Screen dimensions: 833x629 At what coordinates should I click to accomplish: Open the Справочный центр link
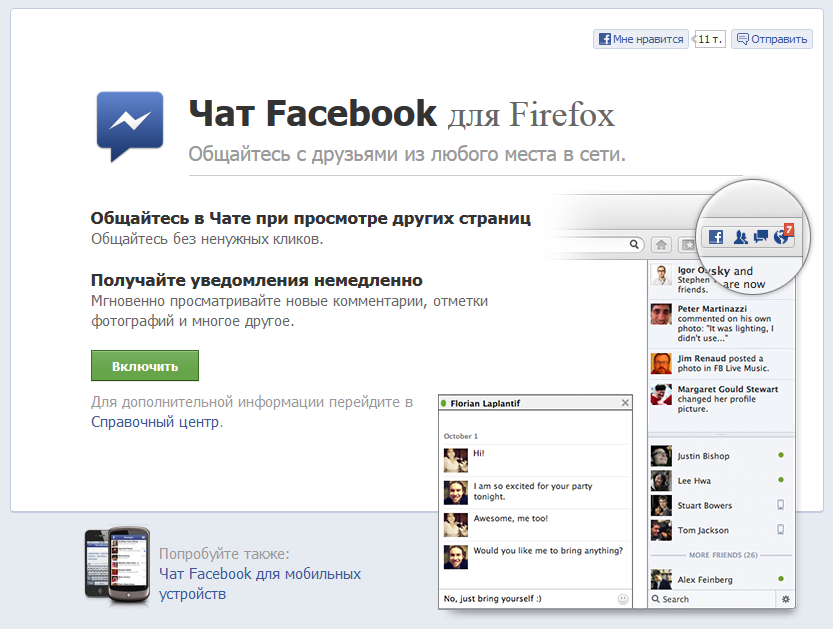coord(155,422)
